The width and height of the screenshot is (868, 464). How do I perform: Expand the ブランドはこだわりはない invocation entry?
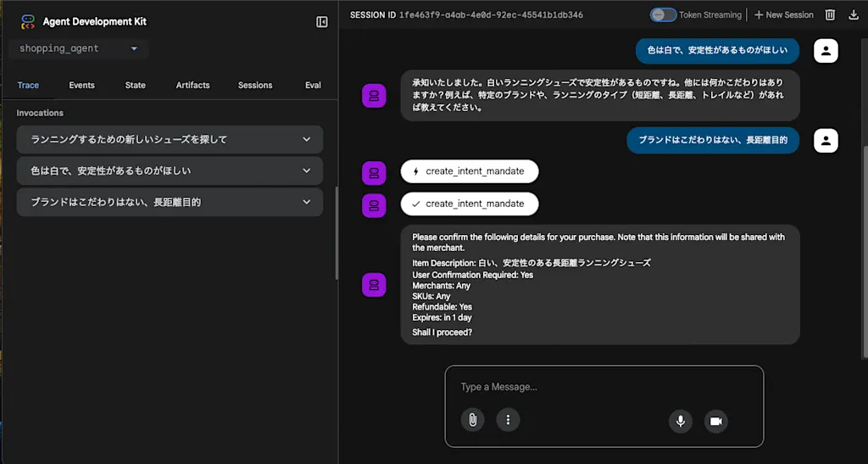click(170, 202)
